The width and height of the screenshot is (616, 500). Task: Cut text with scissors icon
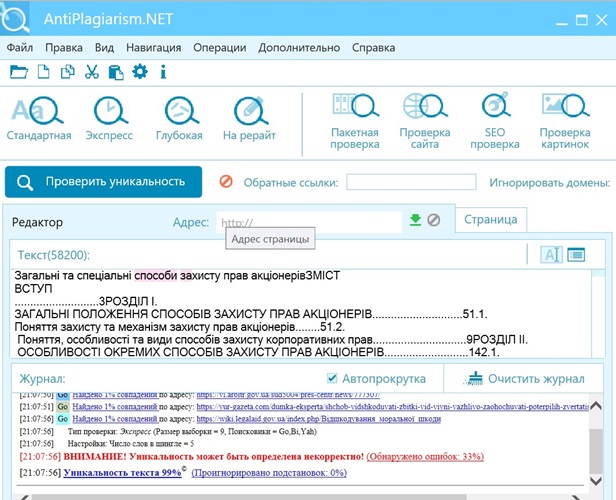(92, 72)
